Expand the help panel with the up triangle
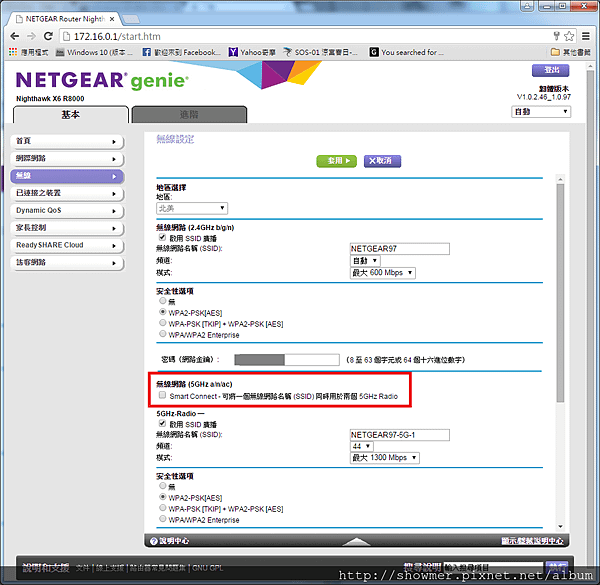Screen dimensions: 600x585 356,541
